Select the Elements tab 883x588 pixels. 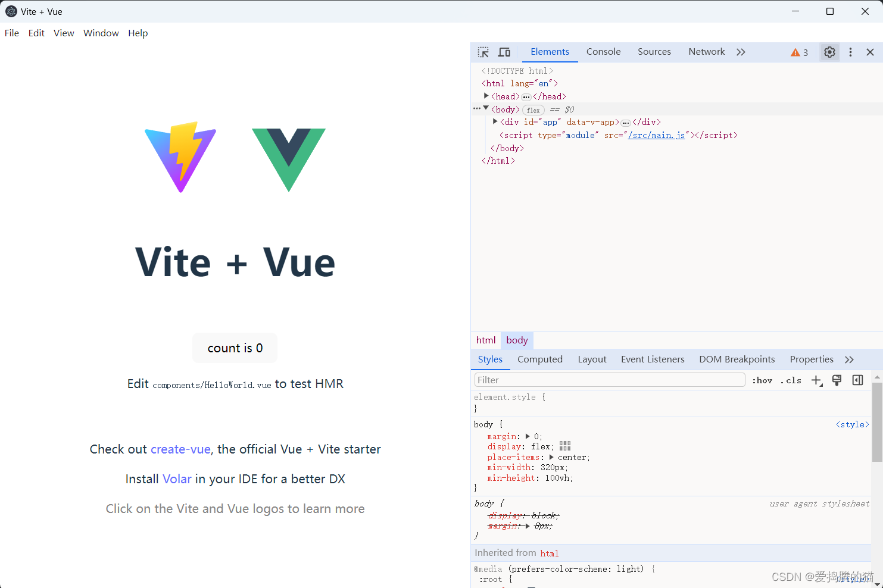point(550,52)
